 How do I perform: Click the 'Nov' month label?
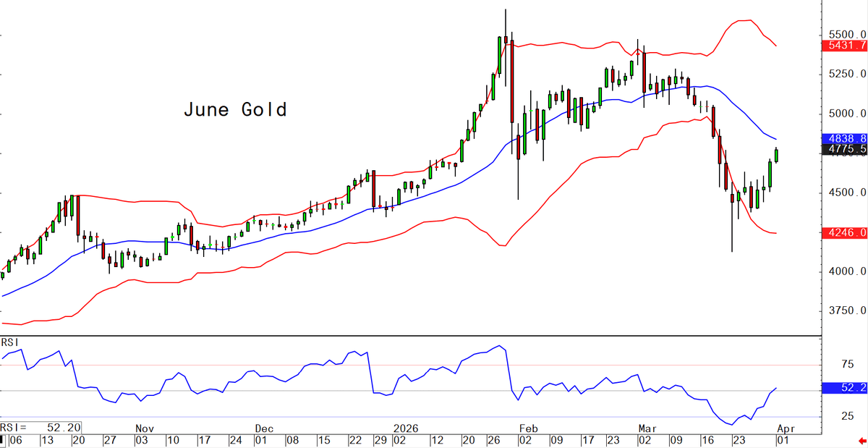pos(145,428)
